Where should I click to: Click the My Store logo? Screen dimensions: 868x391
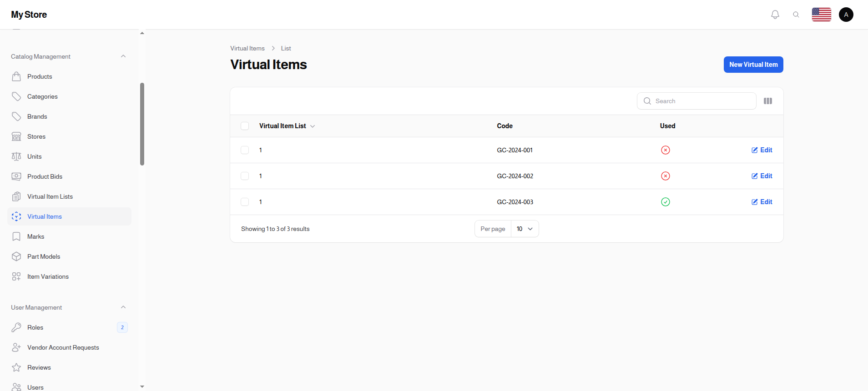pos(29,15)
